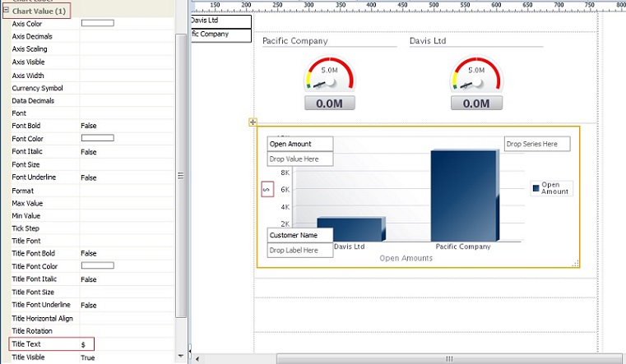Select the Axis Decimals property row
The height and width of the screenshot is (364, 626).
point(93,36)
